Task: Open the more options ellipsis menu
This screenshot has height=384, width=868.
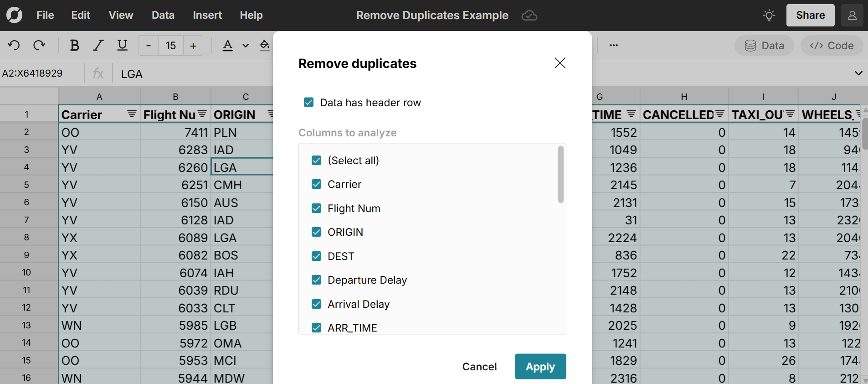Action: click(614, 45)
